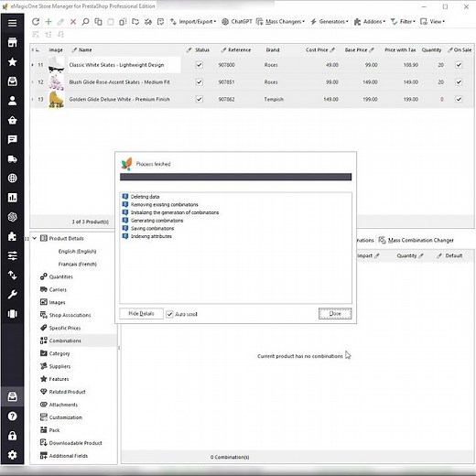Toggle On Sale for Classic White Skates
This screenshot has height=476, width=476.
tap(459, 65)
